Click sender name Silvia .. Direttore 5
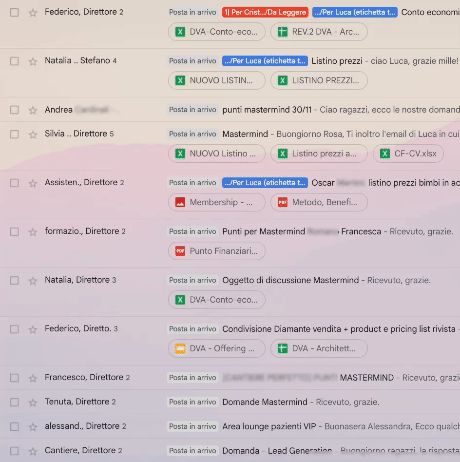This screenshot has height=462, width=460. pyautogui.click(x=79, y=134)
